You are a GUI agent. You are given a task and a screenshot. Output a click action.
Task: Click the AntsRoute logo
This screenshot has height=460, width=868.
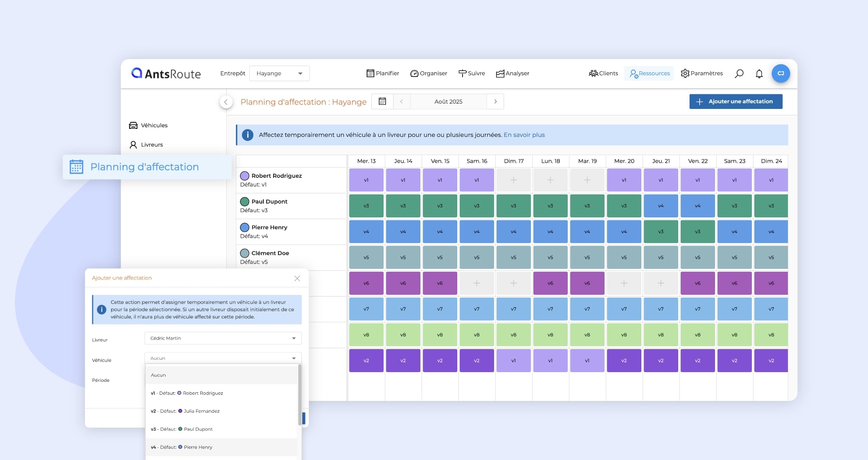coord(166,73)
